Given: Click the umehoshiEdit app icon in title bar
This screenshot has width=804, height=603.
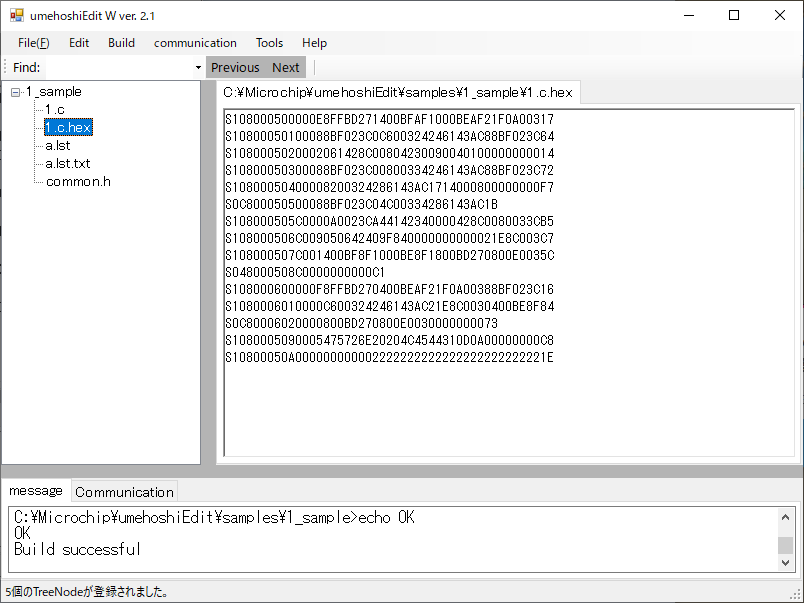Looking at the screenshot, I should [17, 16].
